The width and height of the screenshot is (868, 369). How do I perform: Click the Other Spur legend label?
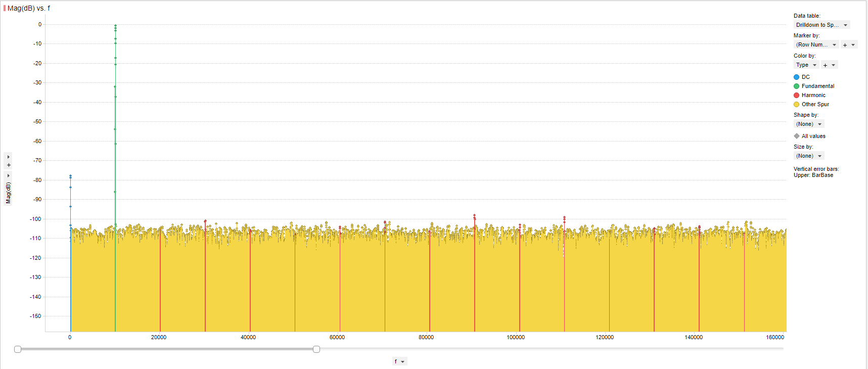815,105
